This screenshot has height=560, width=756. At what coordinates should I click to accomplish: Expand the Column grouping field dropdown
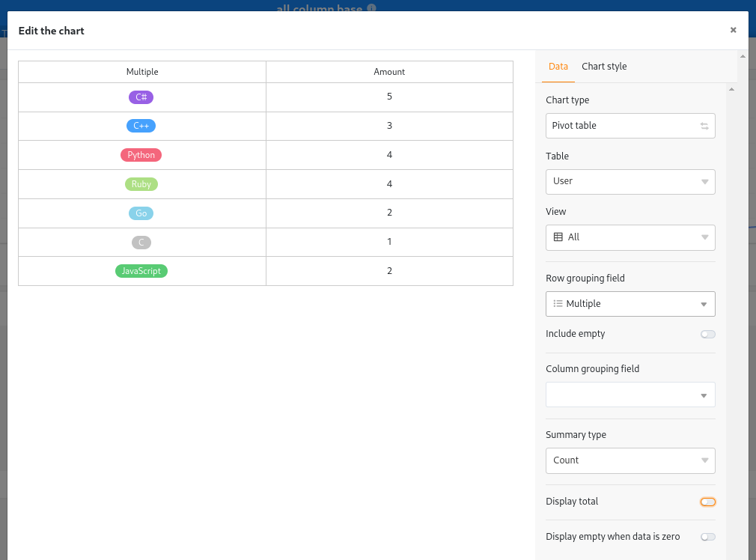pos(630,395)
